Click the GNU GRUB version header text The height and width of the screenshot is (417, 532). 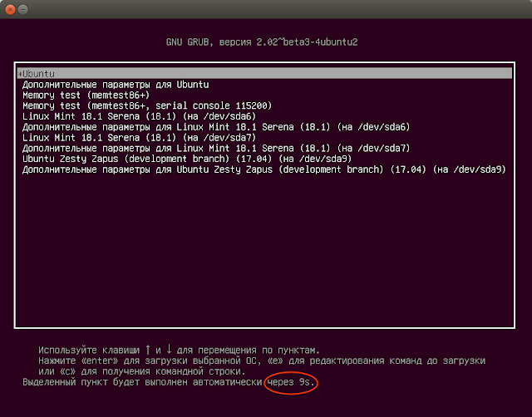pos(262,42)
